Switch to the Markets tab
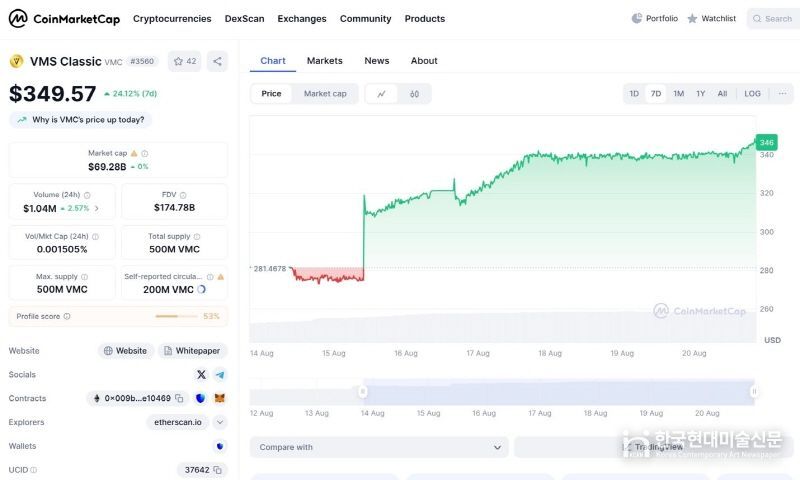The width and height of the screenshot is (800, 480). pos(324,61)
